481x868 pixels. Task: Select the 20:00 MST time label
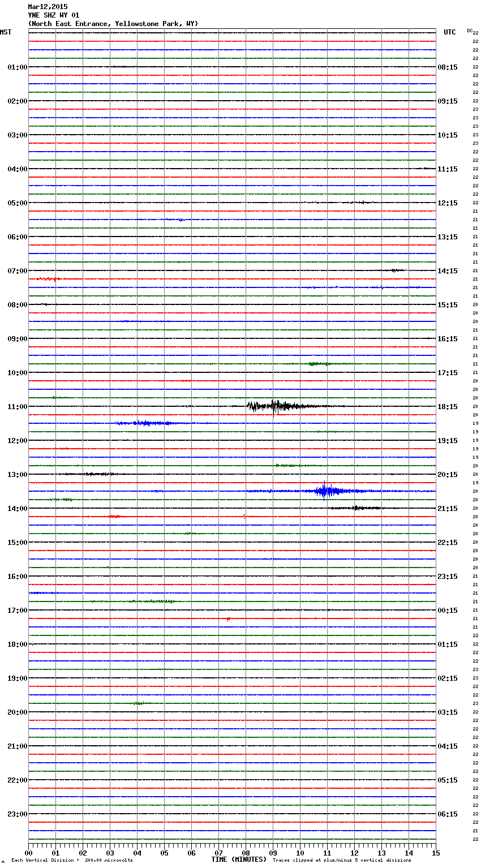point(17,712)
